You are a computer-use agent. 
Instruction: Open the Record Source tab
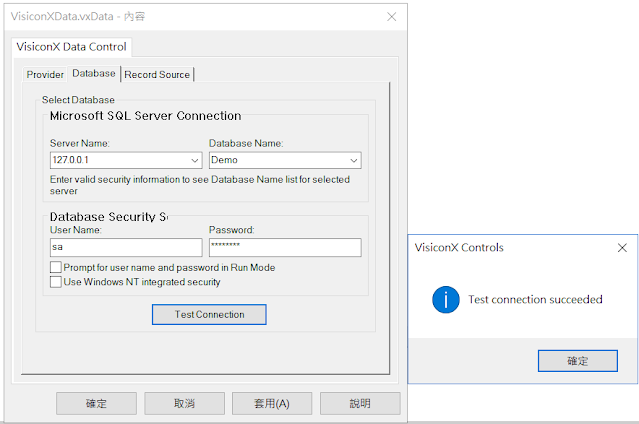(157, 75)
